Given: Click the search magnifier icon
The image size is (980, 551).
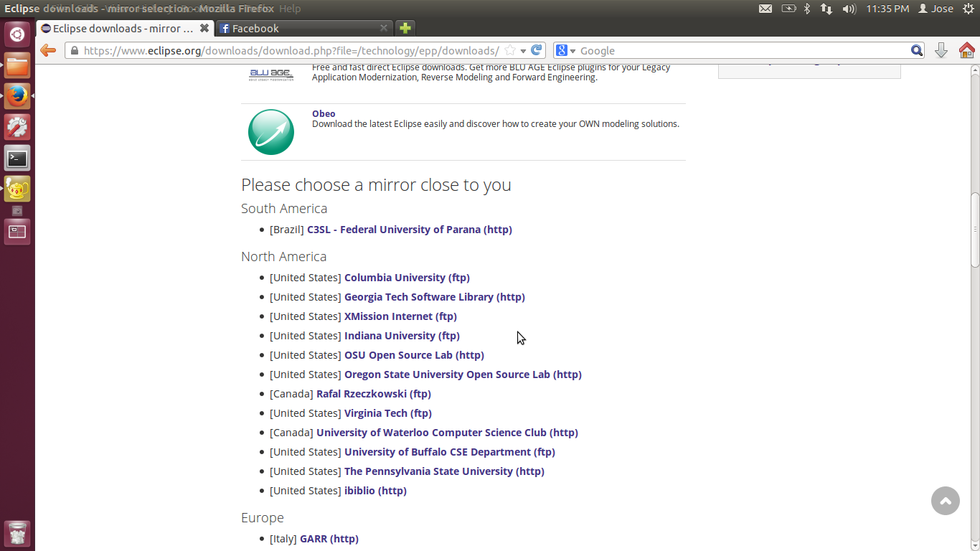Looking at the screenshot, I should point(917,50).
